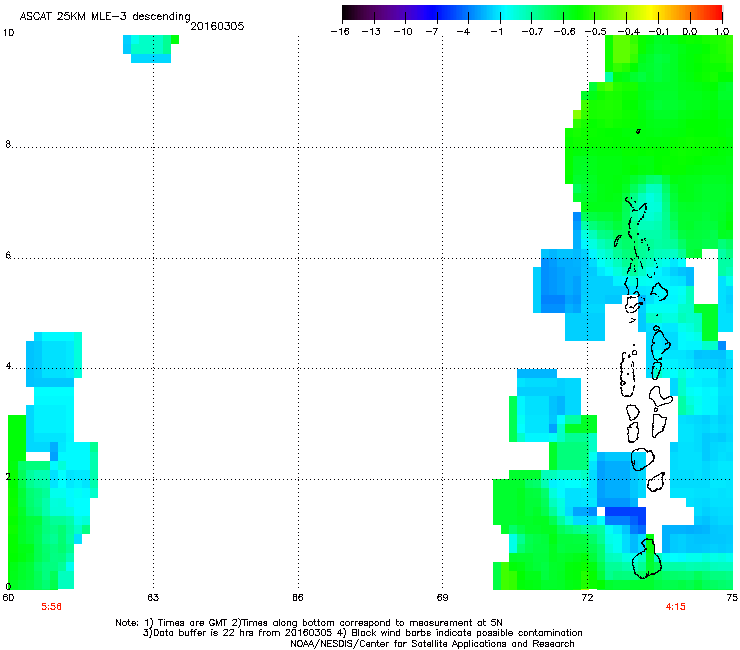Screen dimensions: 740x650
Task: Click the "-1" color scale label
Action: [x=496, y=32]
